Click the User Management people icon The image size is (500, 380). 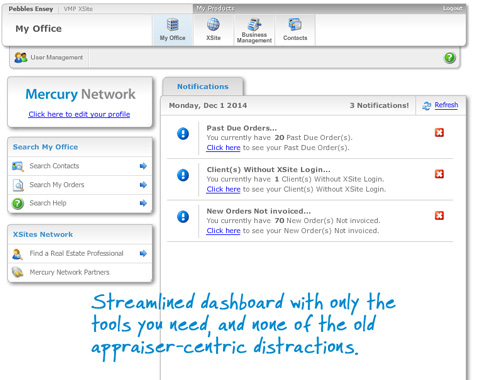[21, 58]
